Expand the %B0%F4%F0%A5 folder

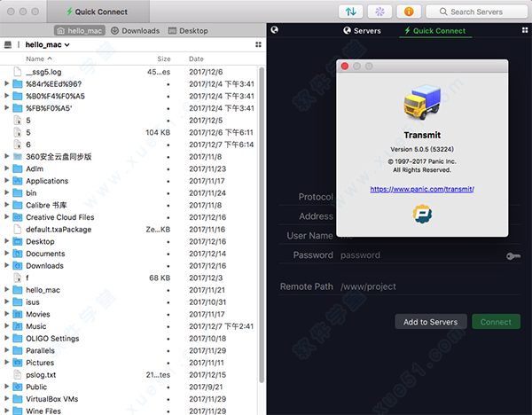pyautogui.click(x=6, y=96)
